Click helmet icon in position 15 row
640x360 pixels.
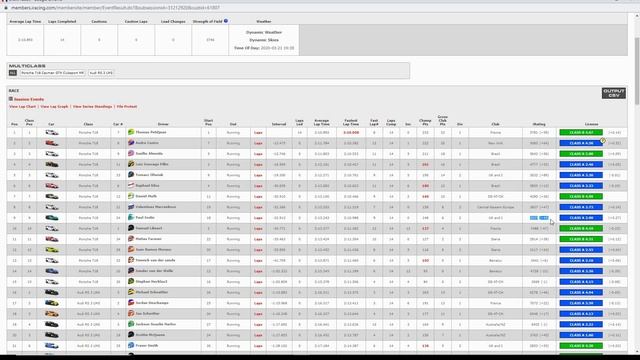tap(131, 281)
